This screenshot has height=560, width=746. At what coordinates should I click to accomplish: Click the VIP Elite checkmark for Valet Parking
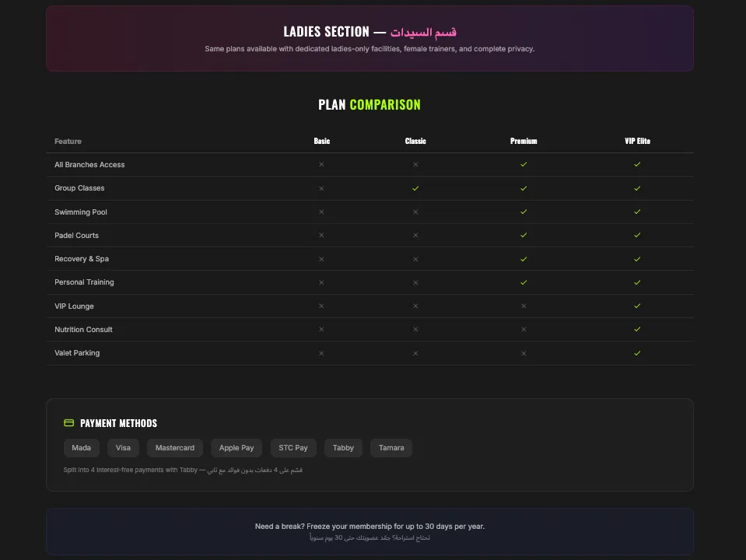click(637, 353)
